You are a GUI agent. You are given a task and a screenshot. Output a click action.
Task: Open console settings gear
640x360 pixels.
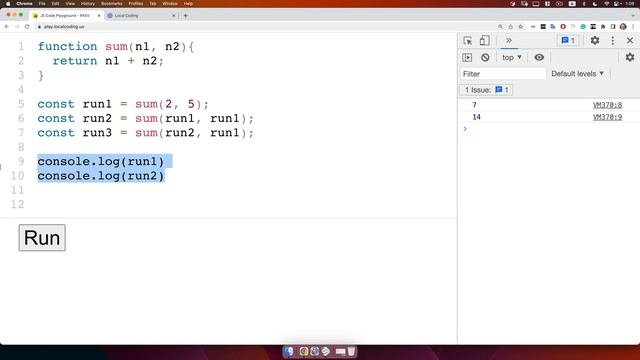[630, 58]
